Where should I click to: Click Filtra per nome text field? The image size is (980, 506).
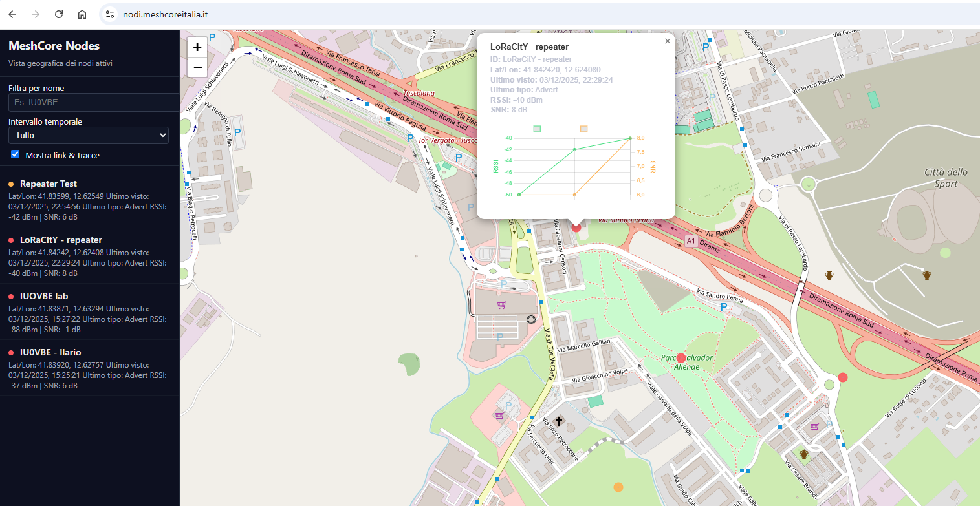coord(94,103)
